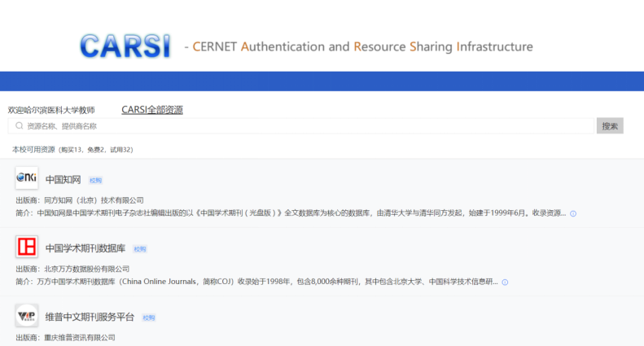Click the 同方知网 publisher line

coord(80,200)
